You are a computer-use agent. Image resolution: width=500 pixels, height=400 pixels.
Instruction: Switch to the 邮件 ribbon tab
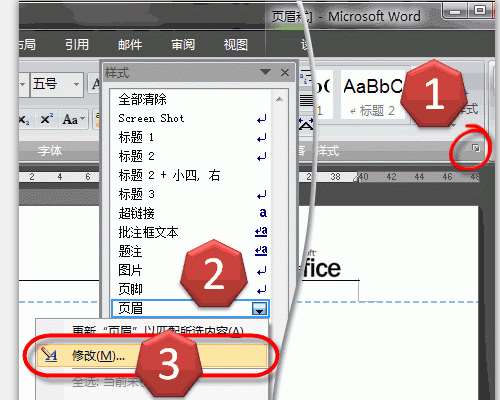coord(130,44)
